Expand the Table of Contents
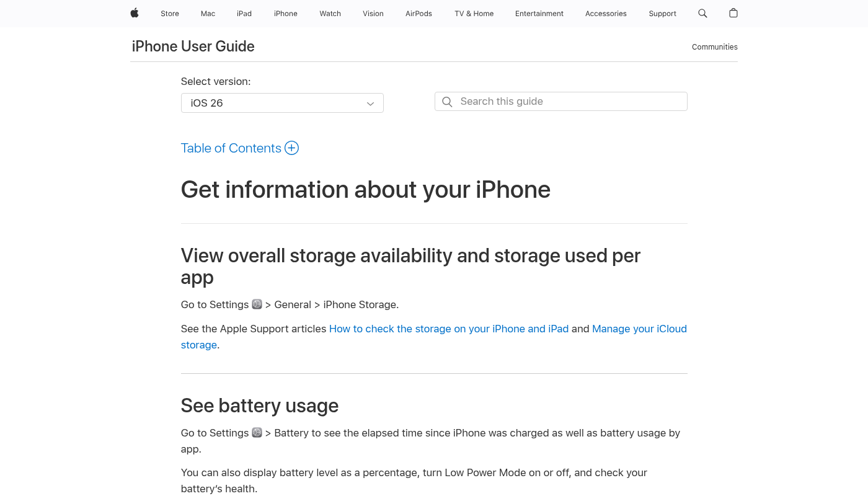Viewport: 868px width, 496px height. (x=231, y=148)
